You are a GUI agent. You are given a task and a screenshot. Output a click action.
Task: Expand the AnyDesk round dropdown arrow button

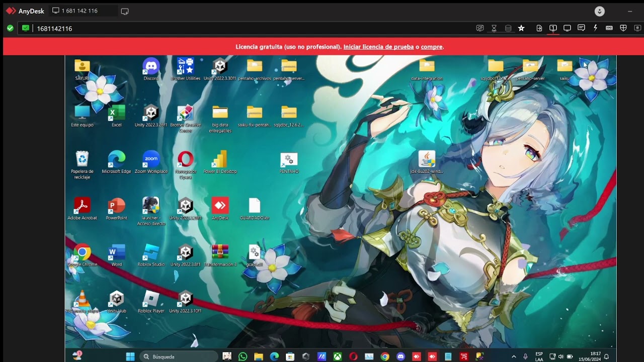(x=599, y=11)
